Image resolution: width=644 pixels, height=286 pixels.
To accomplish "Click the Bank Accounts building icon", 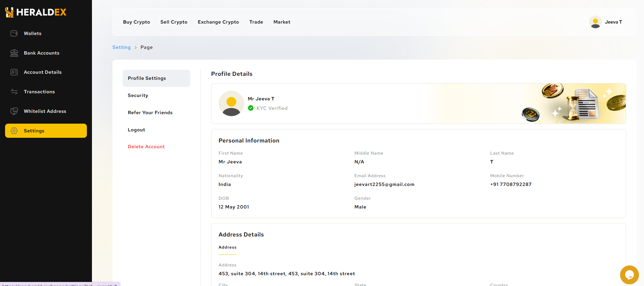I will 14,53.
